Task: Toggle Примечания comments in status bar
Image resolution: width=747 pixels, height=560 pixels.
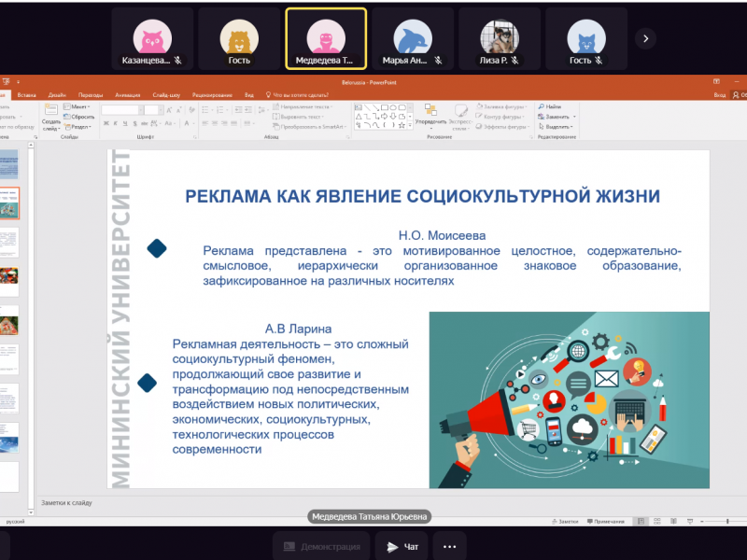Action: [606, 521]
